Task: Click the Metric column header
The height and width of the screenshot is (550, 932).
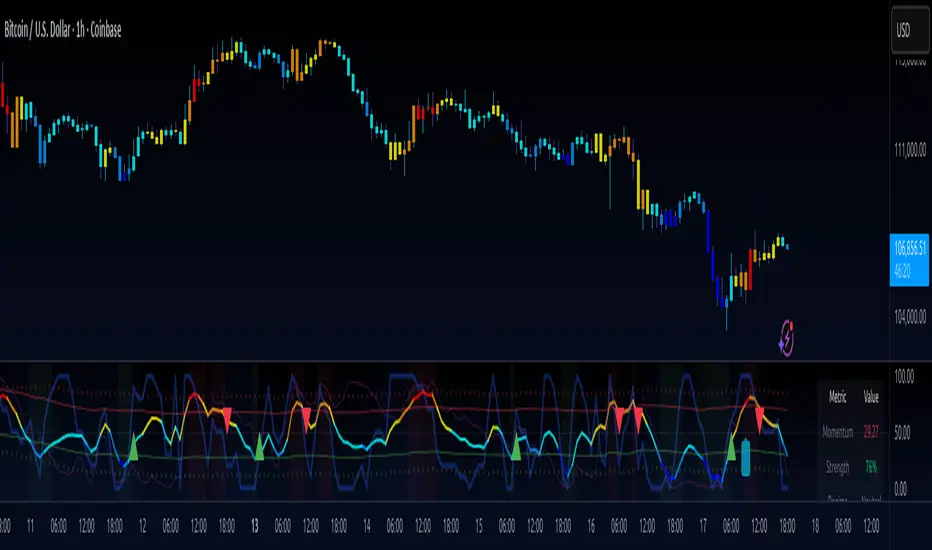Action: click(837, 397)
